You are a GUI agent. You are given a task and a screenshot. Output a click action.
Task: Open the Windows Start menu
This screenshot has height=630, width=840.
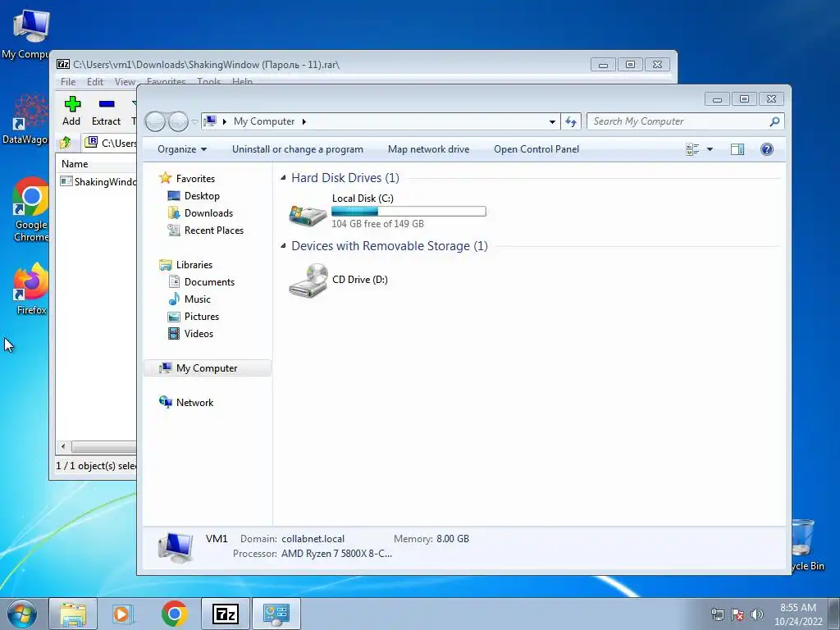(21, 614)
